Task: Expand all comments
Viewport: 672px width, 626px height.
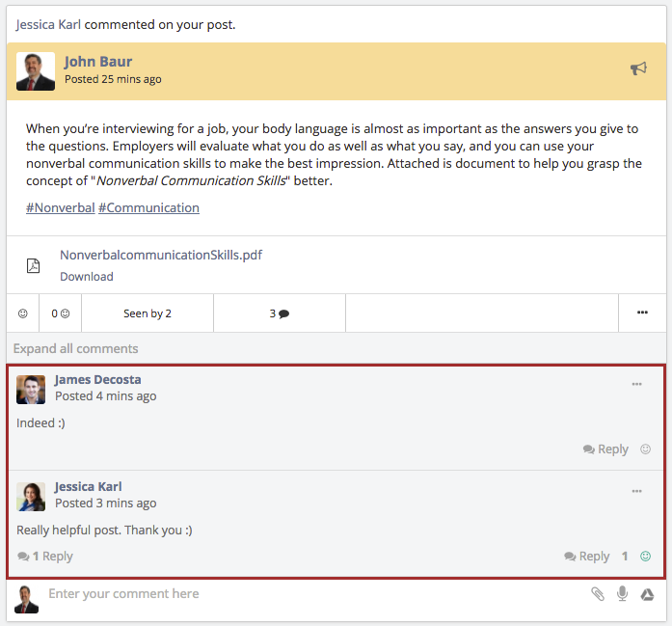Action: pos(75,348)
